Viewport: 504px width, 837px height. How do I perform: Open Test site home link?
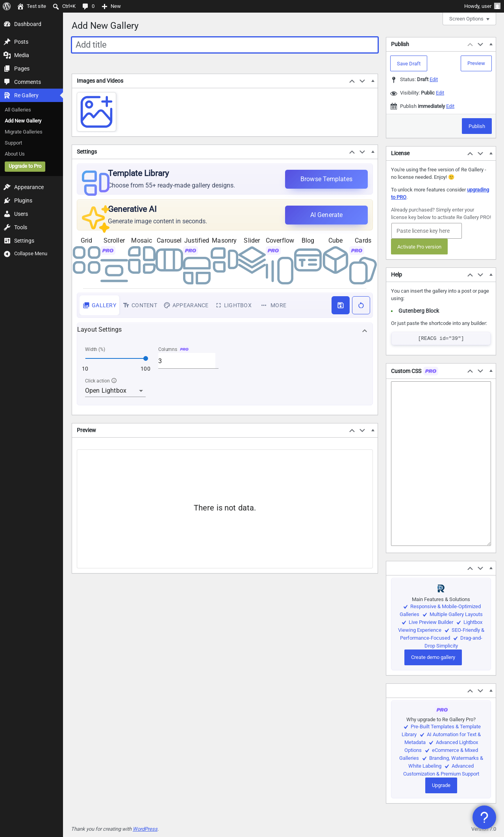click(31, 6)
